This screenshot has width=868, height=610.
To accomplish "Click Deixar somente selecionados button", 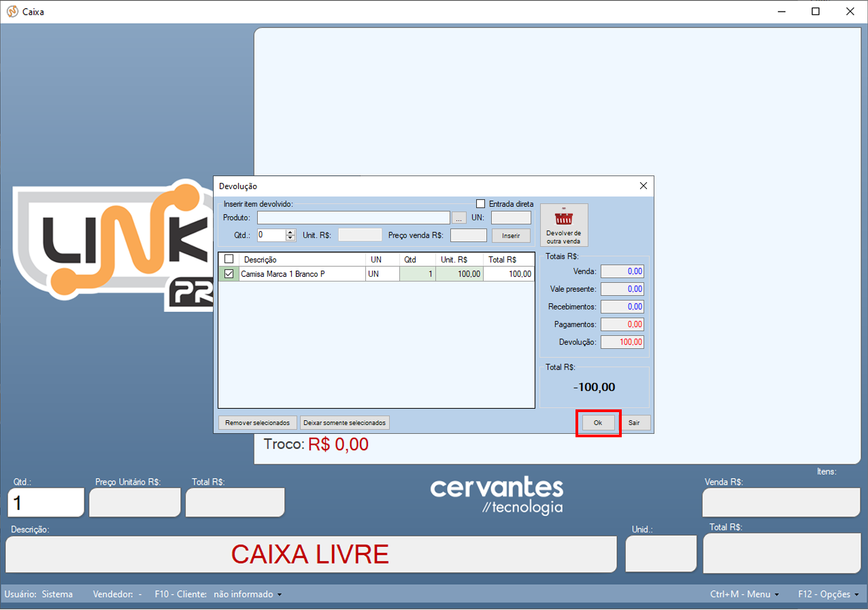I will coord(345,423).
